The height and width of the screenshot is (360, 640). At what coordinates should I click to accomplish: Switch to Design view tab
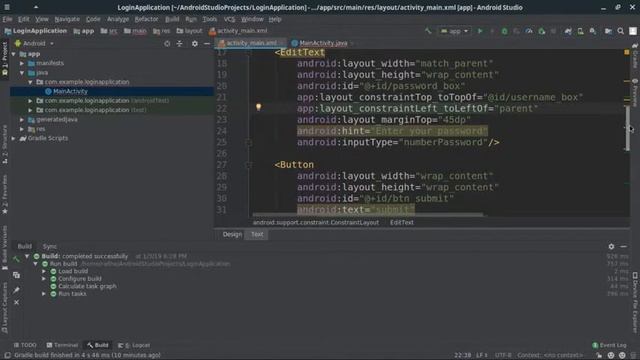[x=232, y=234]
